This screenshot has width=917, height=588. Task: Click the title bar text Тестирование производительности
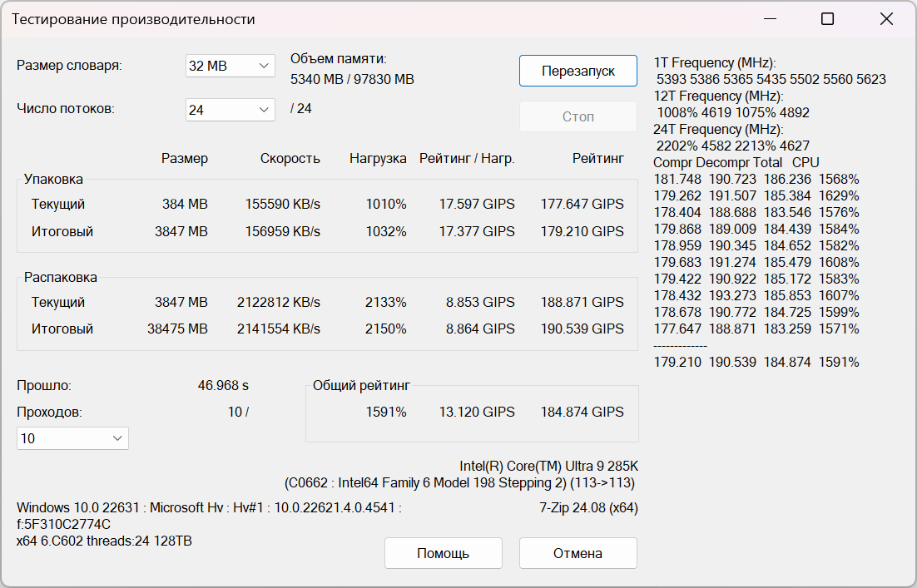coord(133,19)
